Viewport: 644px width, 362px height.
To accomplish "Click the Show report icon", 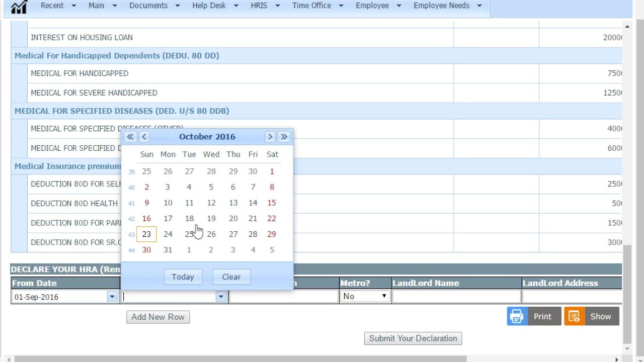I will [x=574, y=316].
